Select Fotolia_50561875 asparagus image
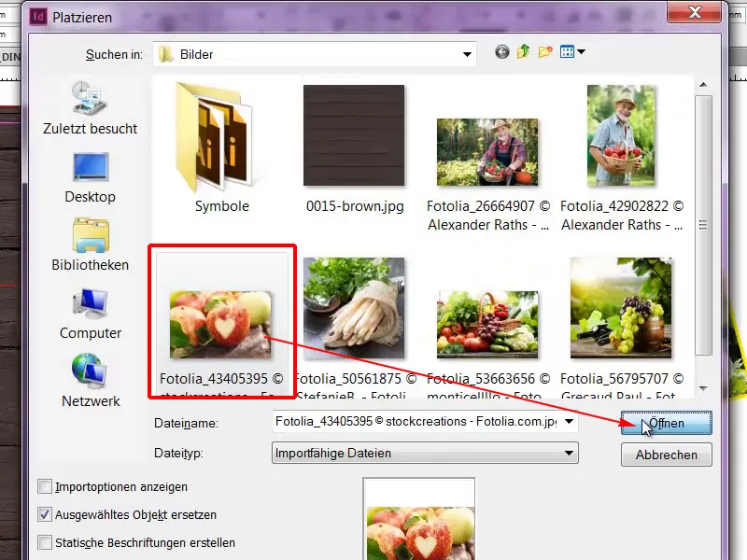Screen dimensions: 747x560 [354, 308]
